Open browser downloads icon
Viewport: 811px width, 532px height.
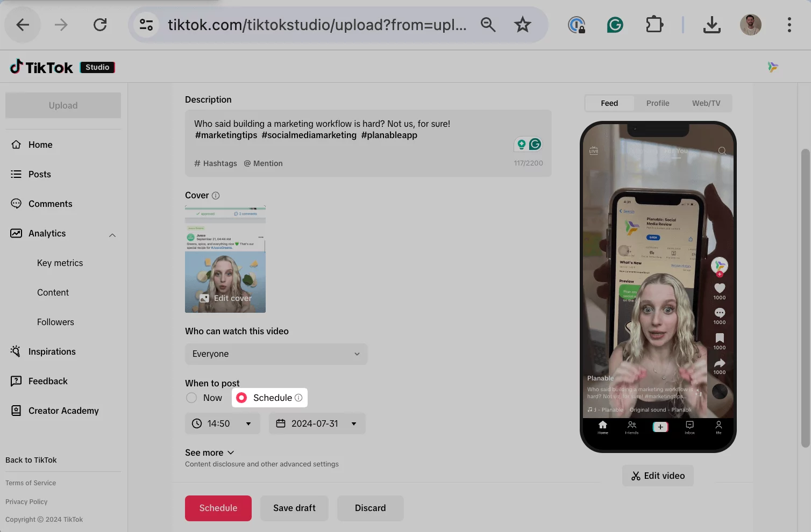click(712, 25)
